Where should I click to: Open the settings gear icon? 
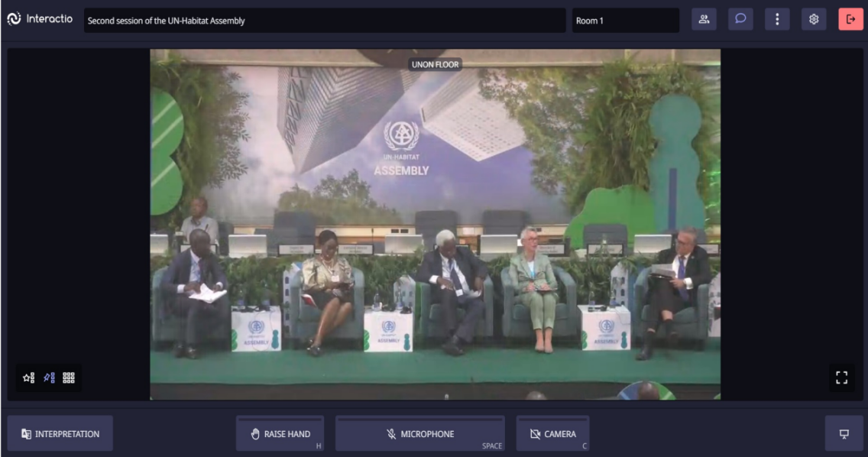[814, 19]
